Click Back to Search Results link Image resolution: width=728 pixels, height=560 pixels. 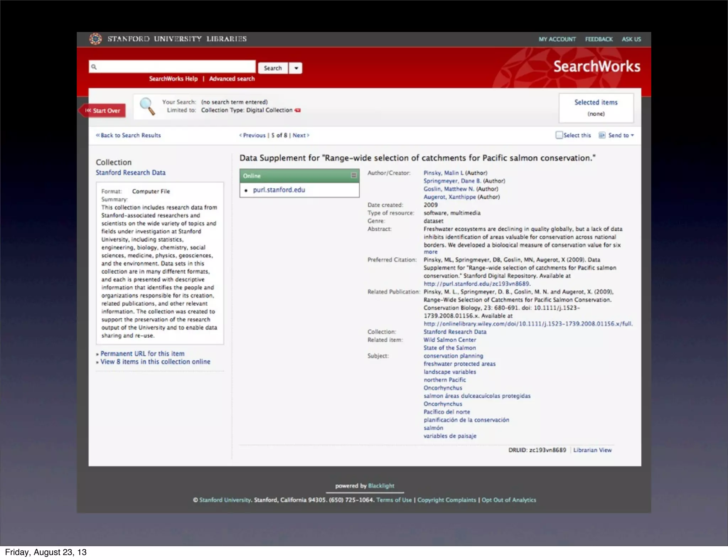[128, 135]
